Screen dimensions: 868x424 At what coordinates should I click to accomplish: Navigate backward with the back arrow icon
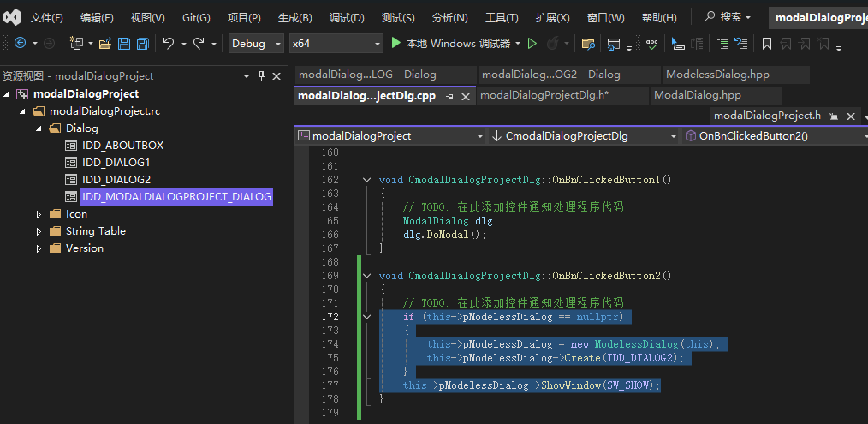click(x=20, y=44)
